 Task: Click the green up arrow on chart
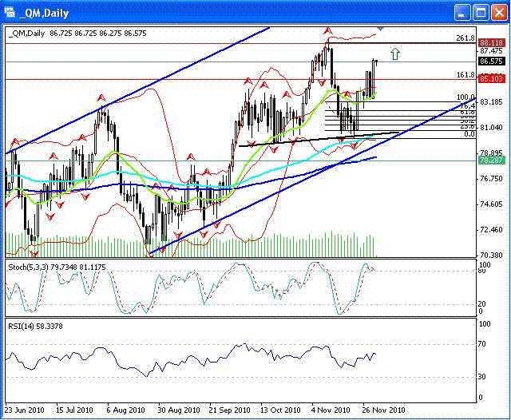(395, 53)
